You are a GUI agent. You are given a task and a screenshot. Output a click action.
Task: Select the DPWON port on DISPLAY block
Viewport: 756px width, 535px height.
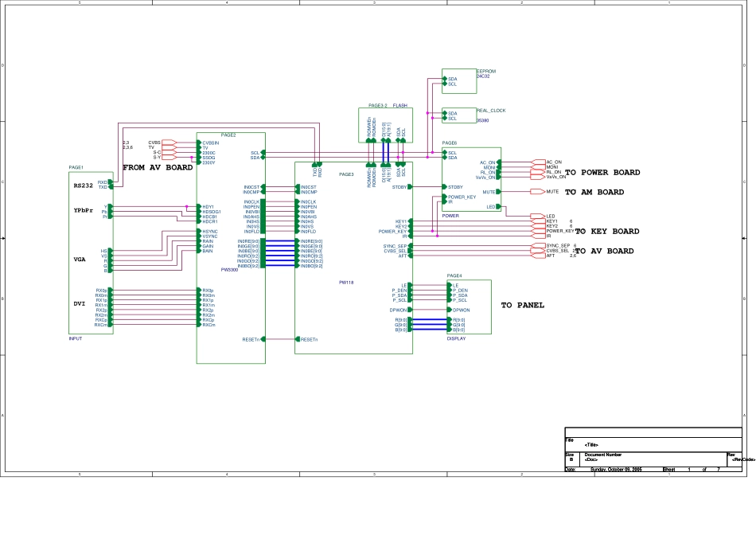(448, 310)
